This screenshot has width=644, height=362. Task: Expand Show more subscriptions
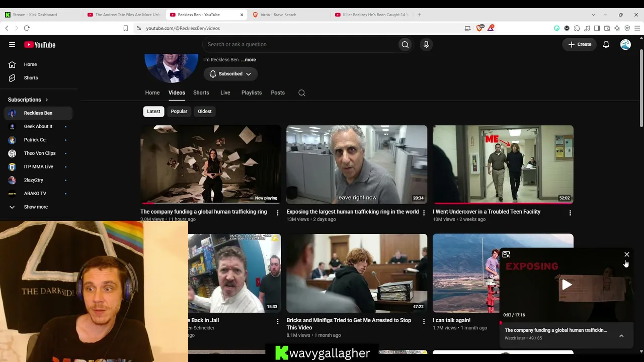tap(36, 207)
